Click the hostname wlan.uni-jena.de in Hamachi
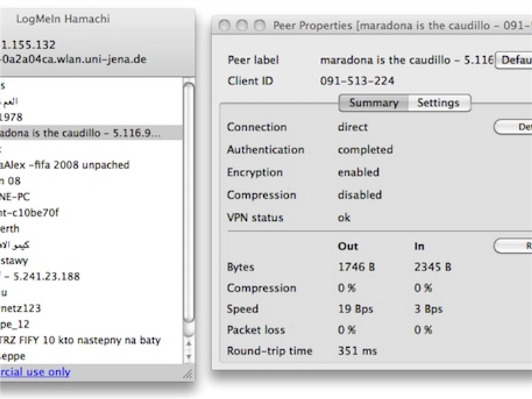 click(73, 60)
